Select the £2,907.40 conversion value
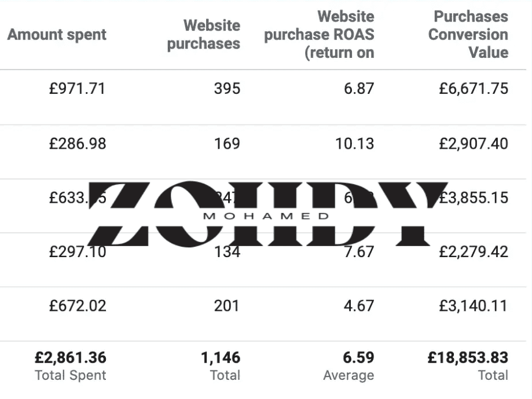 [474, 144]
